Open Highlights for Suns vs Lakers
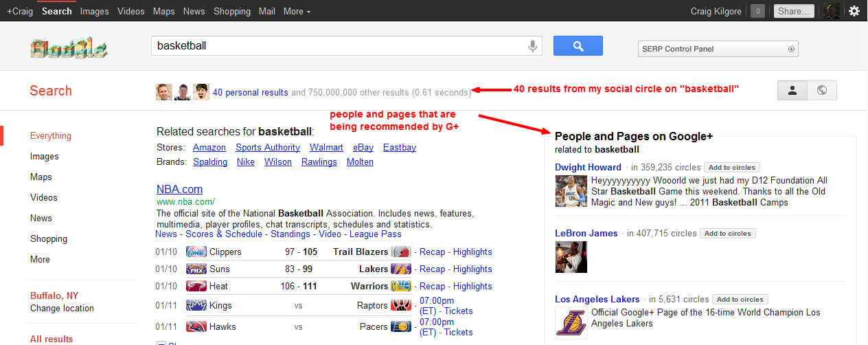This screenshot has height=345, width=868. click(x=472, y=269)
